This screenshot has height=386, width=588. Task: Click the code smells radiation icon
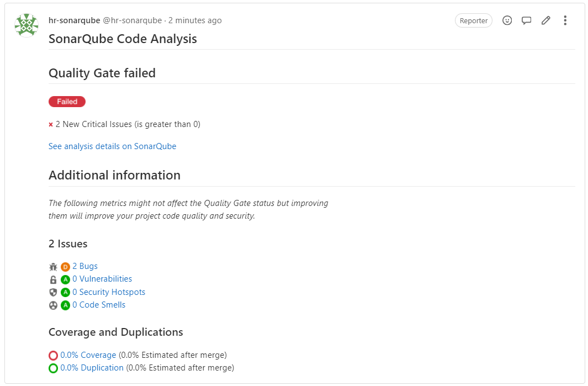53,305
